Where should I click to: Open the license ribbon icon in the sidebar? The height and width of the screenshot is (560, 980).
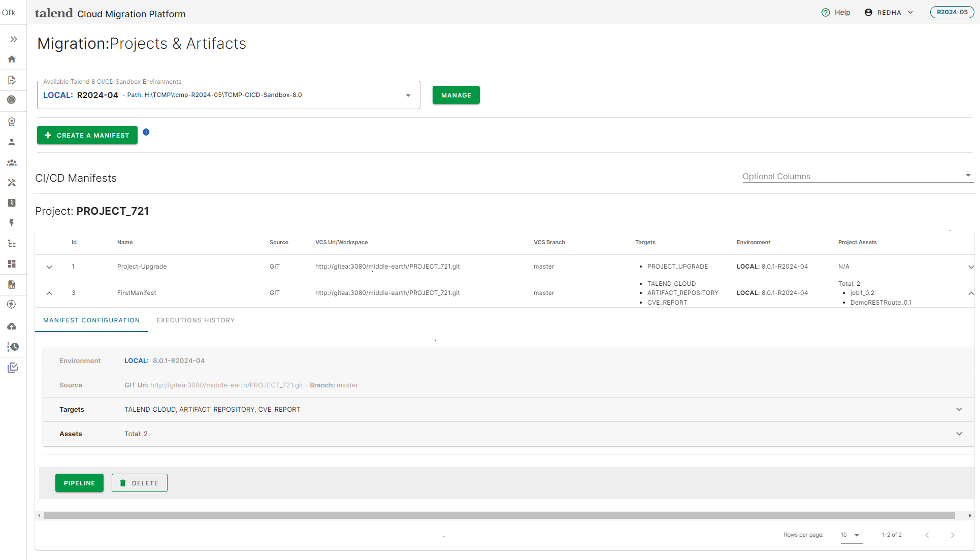[12, 122]
